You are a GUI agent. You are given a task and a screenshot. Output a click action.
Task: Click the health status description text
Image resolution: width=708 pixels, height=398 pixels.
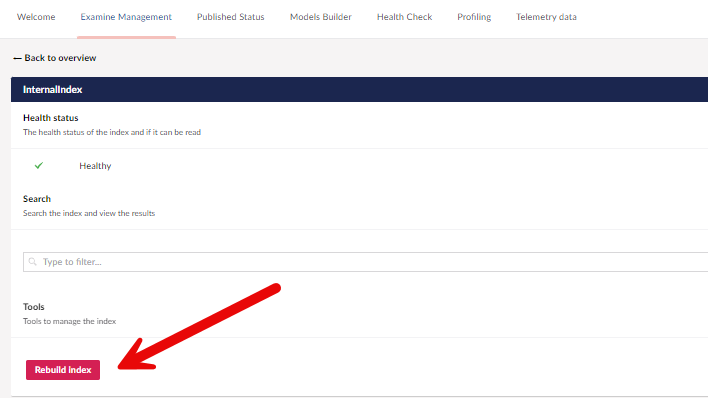click(112, 132)
